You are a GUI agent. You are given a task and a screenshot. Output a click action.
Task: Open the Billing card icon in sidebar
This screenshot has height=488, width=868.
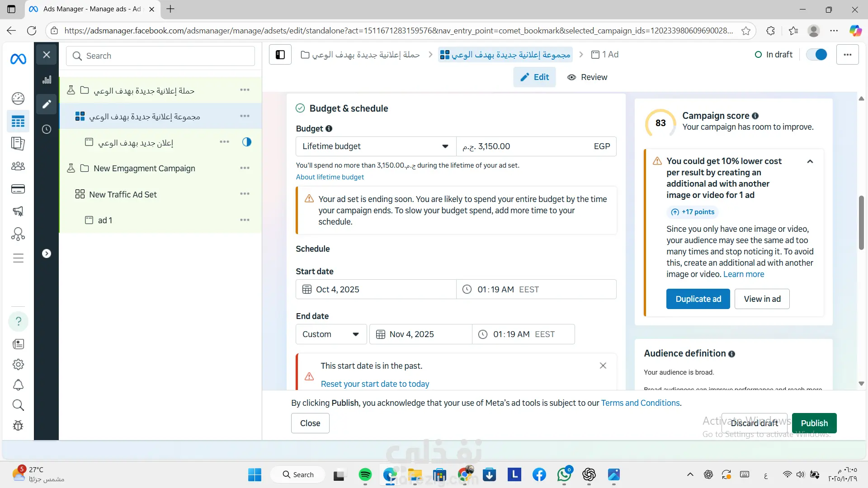(x=18, y=189)
